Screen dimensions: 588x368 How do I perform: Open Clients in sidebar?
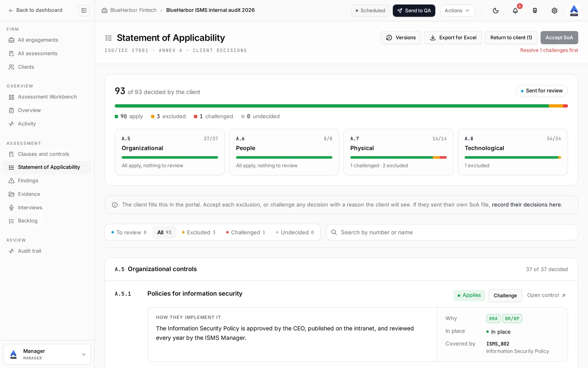coord(47,67)
